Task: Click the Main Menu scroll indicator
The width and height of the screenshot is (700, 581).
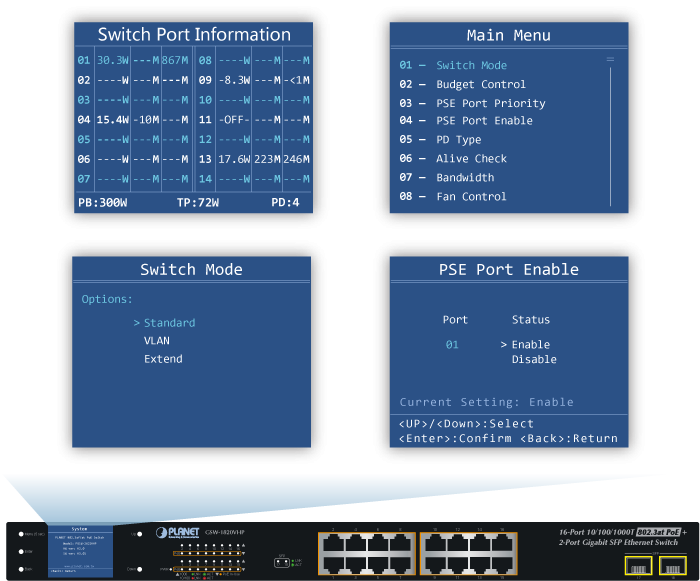Action: (x=610, y=61)
